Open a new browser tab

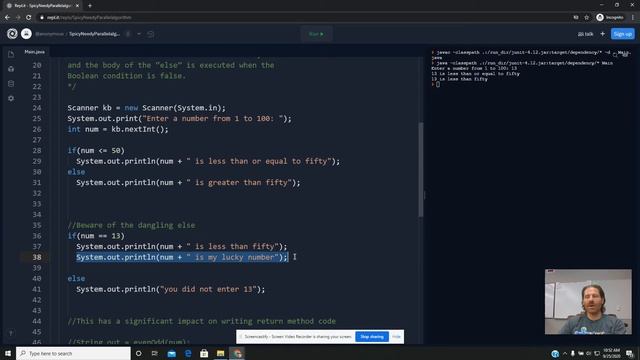point(90,6)
